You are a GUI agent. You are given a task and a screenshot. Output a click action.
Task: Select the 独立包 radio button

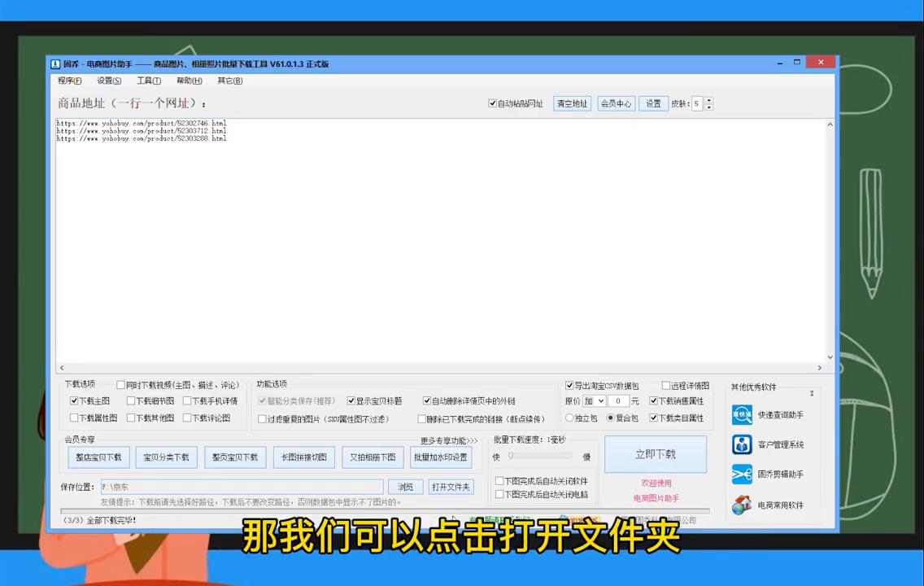(x=569, y=418)
